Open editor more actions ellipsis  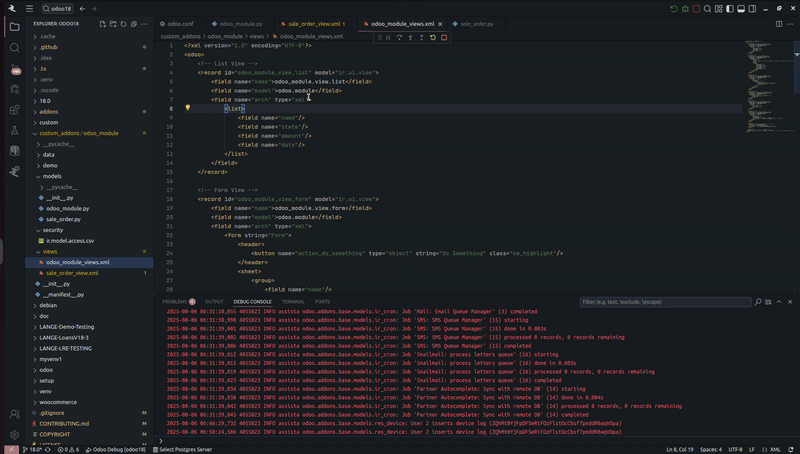[790, 24]
